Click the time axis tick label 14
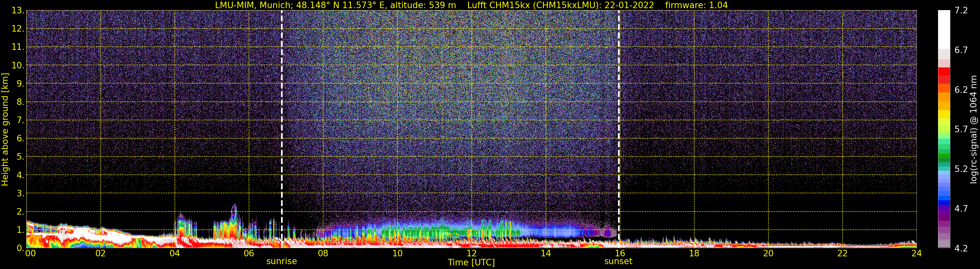This screenshot has height=269, width=980. click(x=545, y=253)
